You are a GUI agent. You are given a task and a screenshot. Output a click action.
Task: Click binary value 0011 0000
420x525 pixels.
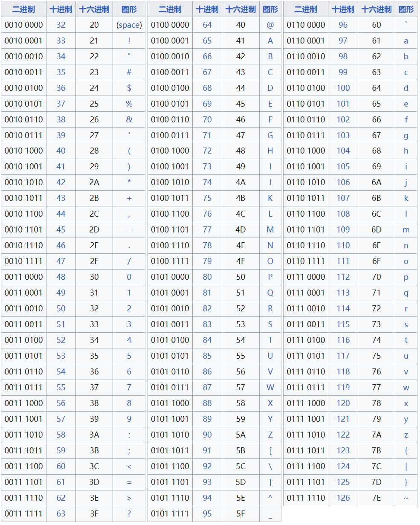click(24, 277)
